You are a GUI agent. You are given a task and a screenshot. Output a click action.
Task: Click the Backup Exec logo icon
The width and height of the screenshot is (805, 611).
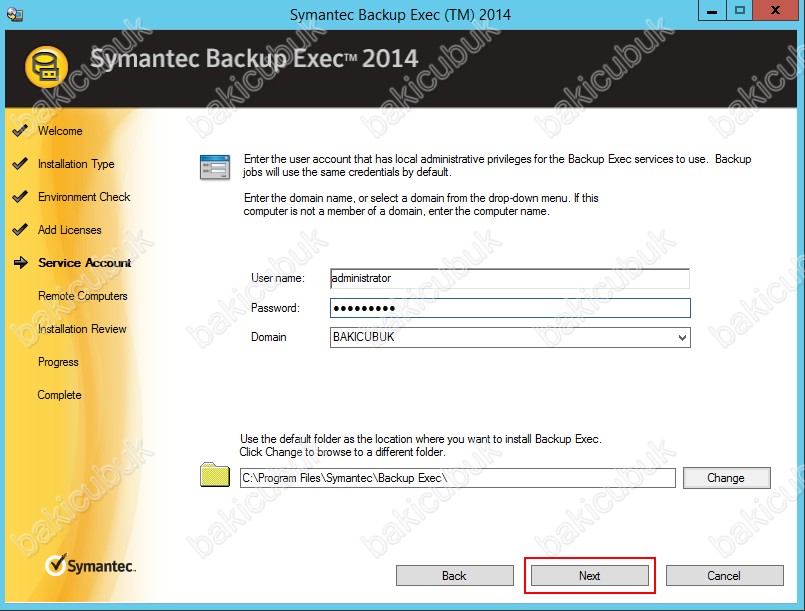pos(46,67)
